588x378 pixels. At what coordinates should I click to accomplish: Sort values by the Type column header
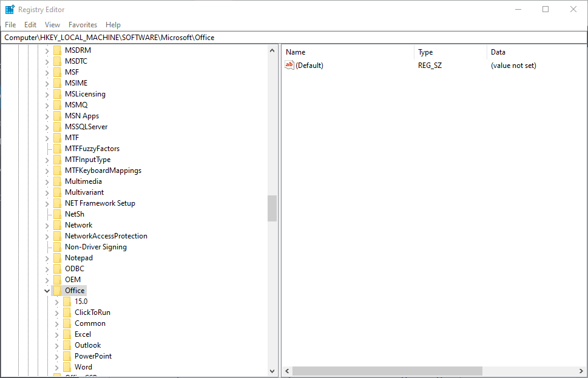point(425,52)
